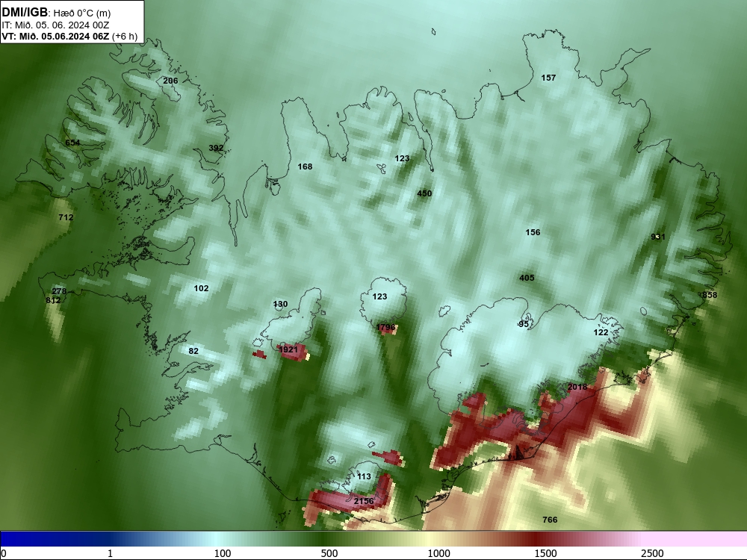The width and height of the screenshot is (747, 560).
Task: Click the 1921 value on the map
Action: tap(288, 349)
